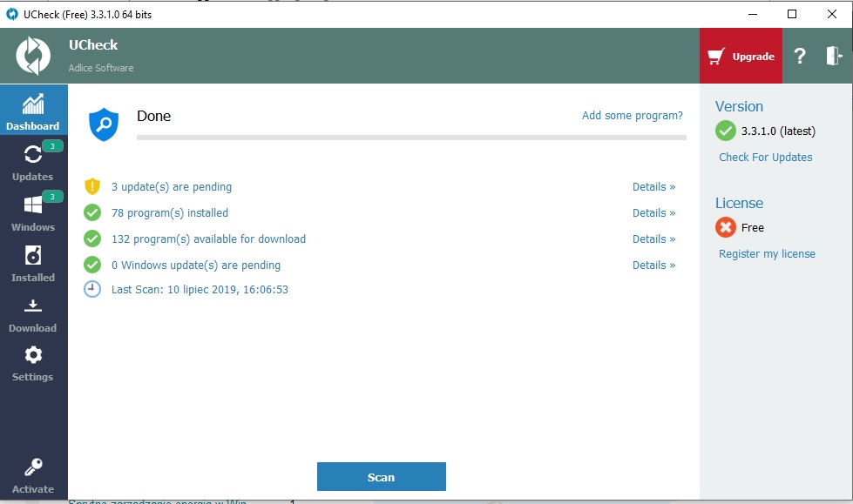Click the Last Scan date text
The height and width of the screenshot is (504, 853).
tap(200, 290)
